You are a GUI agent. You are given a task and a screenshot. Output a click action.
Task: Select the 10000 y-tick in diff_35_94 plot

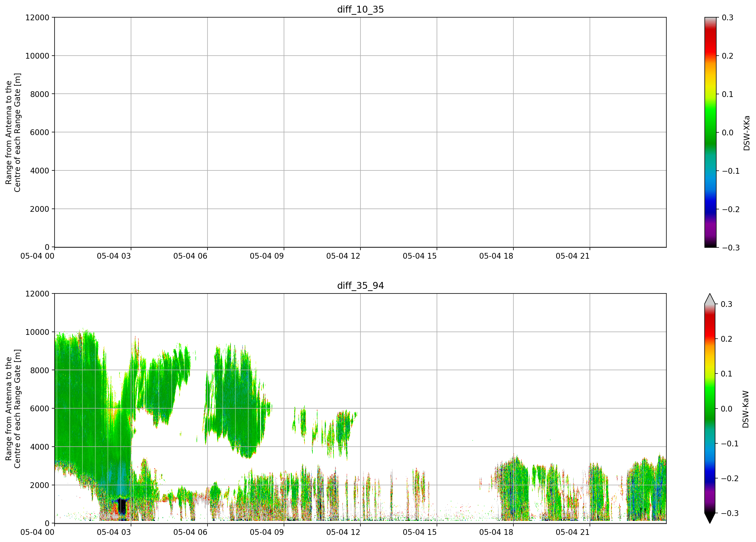tap(37, 332)
